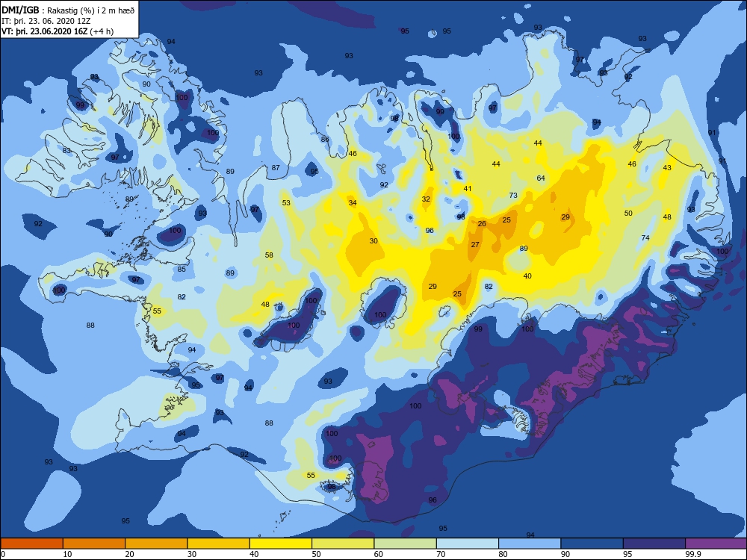
Task: Click the map value 87
Action: [x=276, y=167]
